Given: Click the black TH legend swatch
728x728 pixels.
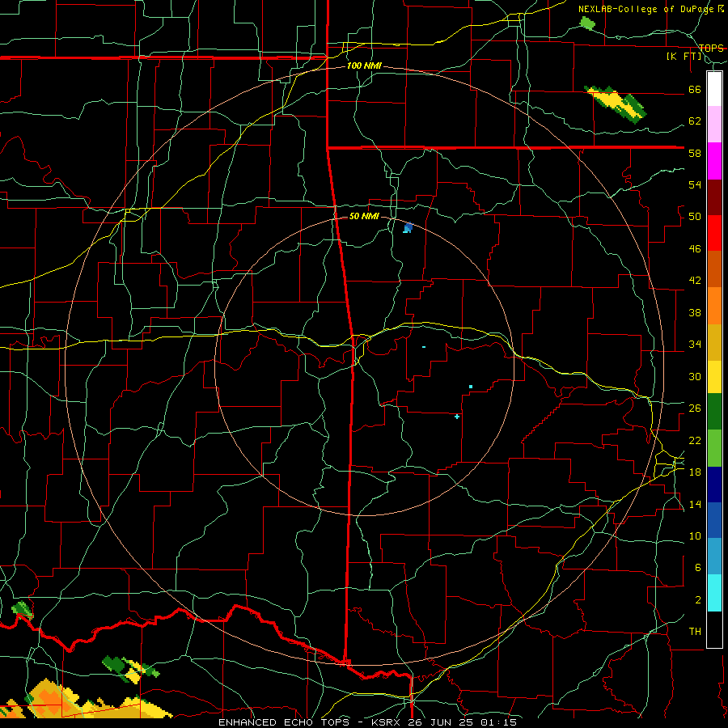Looking at the screenshot, I should [x=714, y=629].
